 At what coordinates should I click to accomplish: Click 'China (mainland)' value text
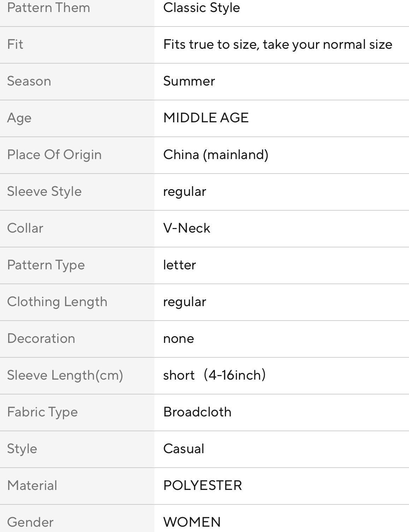(x=216, y=155)
